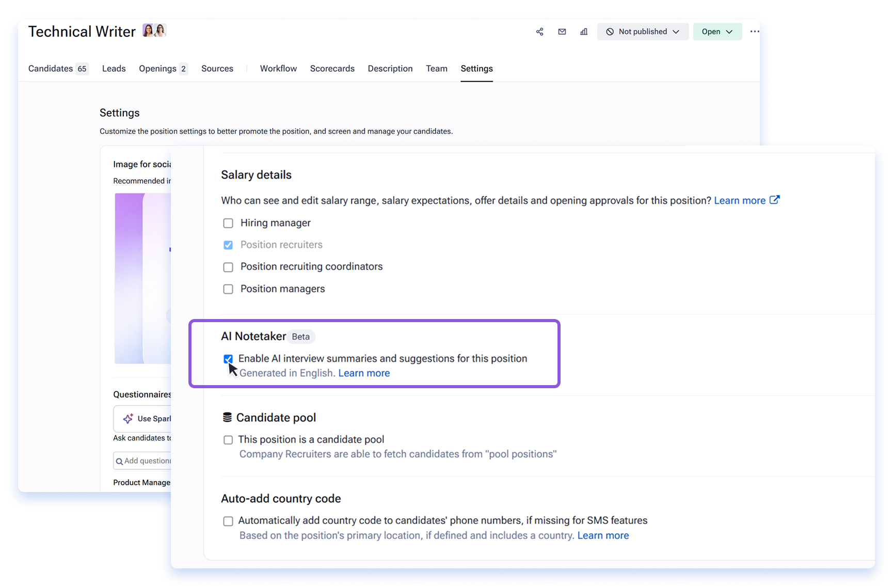The height and width of the screenshot is (588, 893).
Task: Click the share icon in header
Action: 539,31
